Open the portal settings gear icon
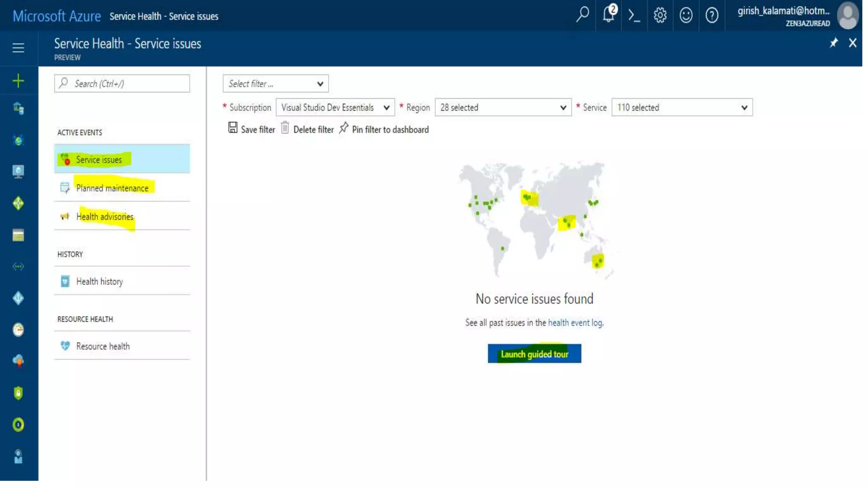Viewport: 868px width, 488px height. coord(660,16)
